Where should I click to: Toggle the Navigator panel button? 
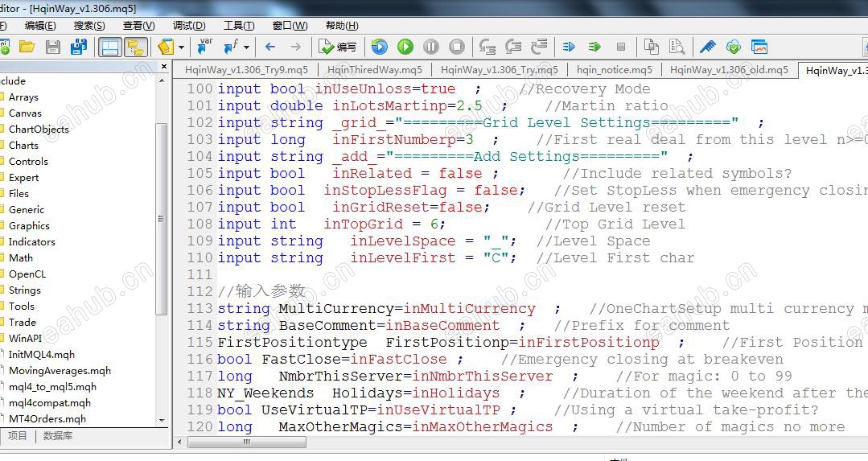pos(136,47)
